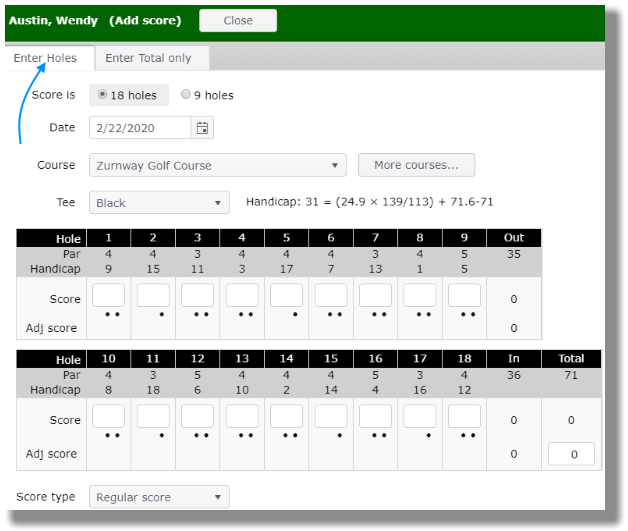Viewport: 628px width, 531px height.
Task: Click the Date input field
Action: 141,128
